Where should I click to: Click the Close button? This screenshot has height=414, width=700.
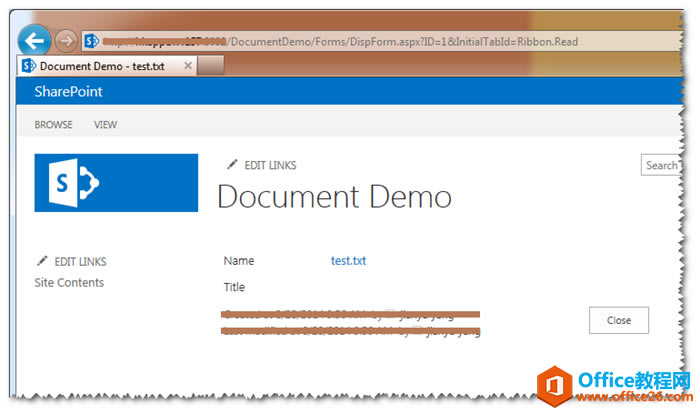point(619,320)
